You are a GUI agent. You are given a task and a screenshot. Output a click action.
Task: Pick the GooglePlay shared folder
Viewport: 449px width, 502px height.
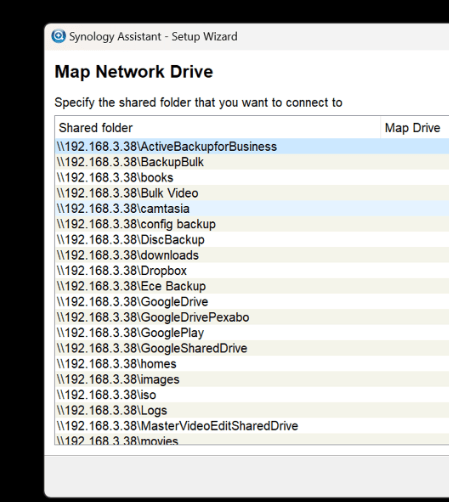click(252, 332)
